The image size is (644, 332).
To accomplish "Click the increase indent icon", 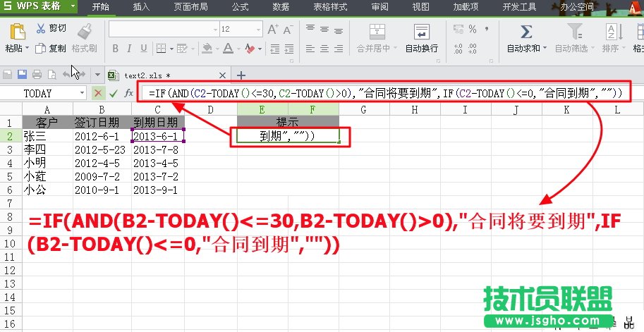I will tap(289, 49).
